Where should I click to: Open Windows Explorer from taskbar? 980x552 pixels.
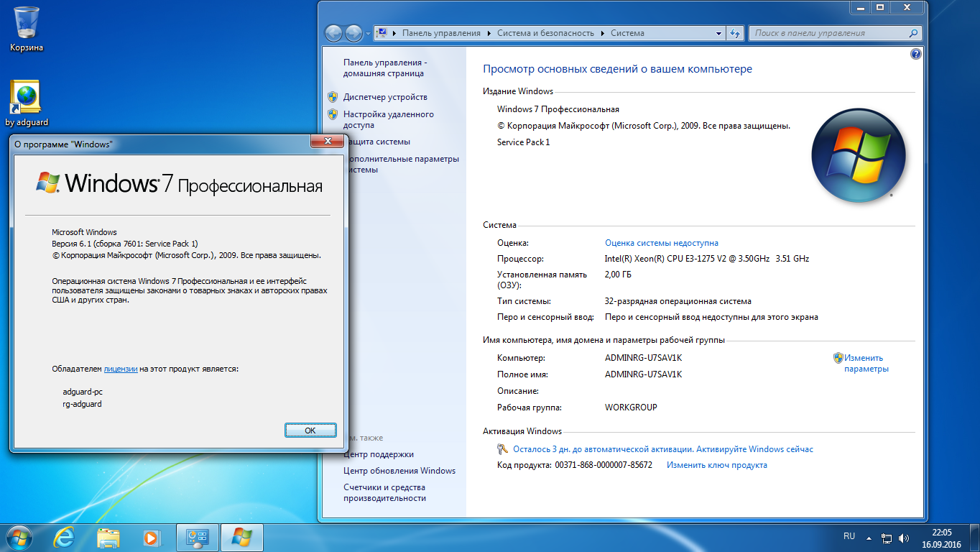coord(108,537)
